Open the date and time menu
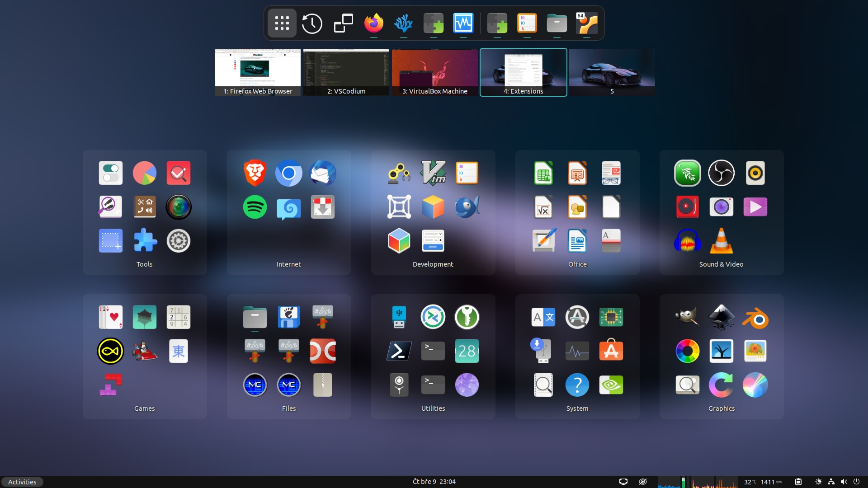868x488 pixels. click(x=434, y=482)
